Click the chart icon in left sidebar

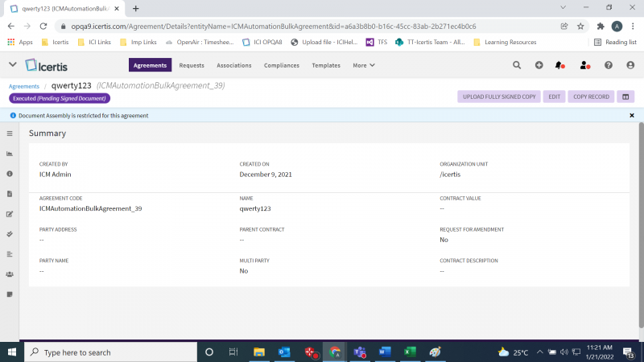[10, 154]
